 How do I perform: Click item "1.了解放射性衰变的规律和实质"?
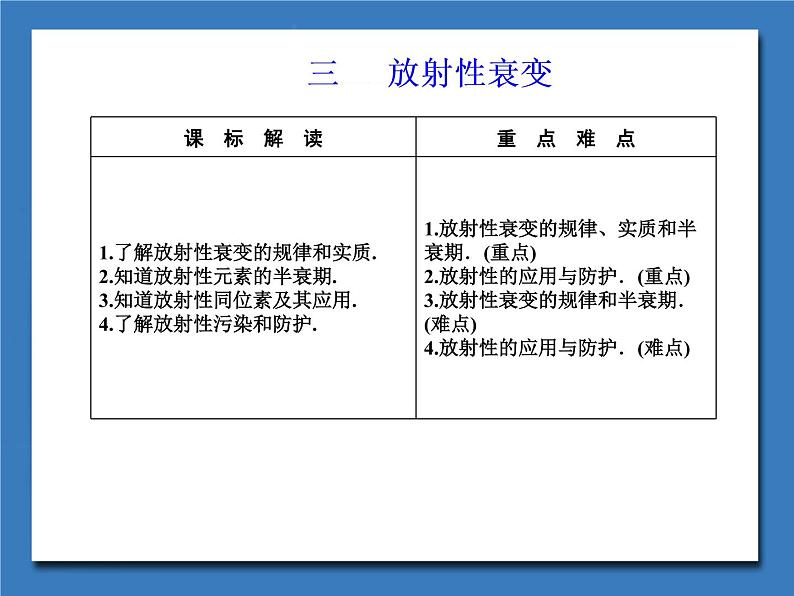click(238, 252)
